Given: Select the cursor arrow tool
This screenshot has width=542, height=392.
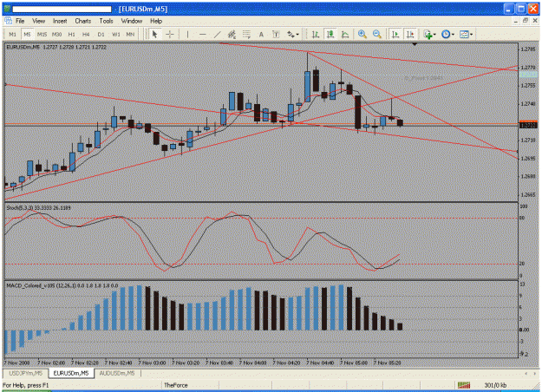Looking at the screenshot, I should pyautogui.click(x=154, y=34).
